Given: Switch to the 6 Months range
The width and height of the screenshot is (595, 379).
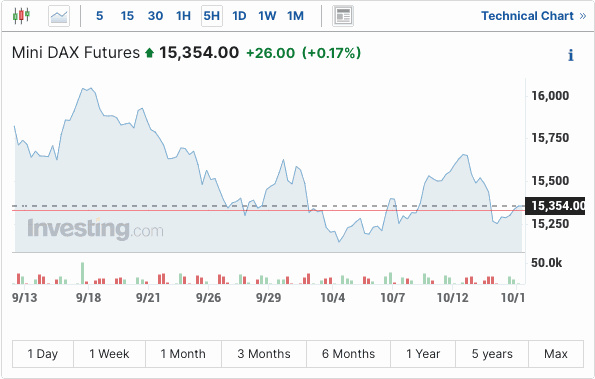Looking at the screenshot, I should pos(348,354).
